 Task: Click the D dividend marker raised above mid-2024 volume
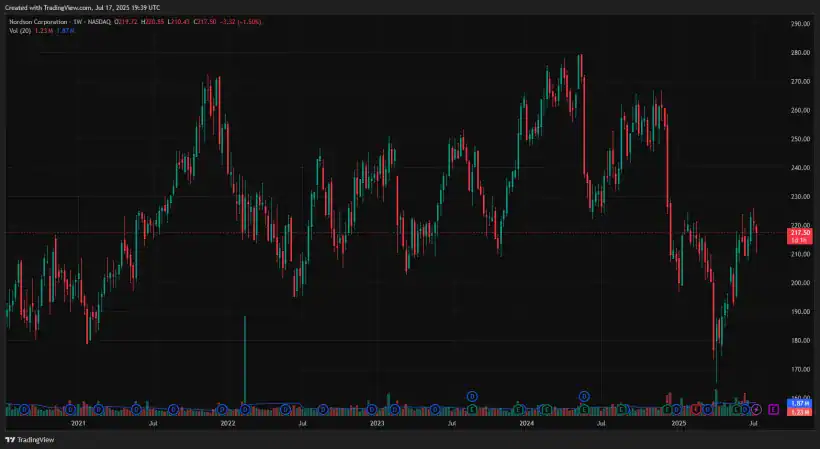click(x=584, y=395)
